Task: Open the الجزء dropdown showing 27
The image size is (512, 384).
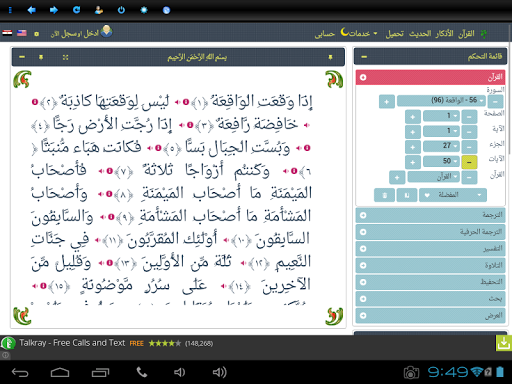Action: tap(442, 146)
